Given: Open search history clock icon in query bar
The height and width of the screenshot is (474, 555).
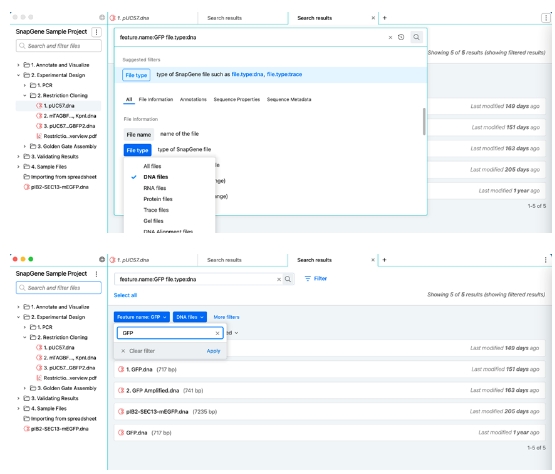Looking at the screenshot, I should click(x=401, y=37).
